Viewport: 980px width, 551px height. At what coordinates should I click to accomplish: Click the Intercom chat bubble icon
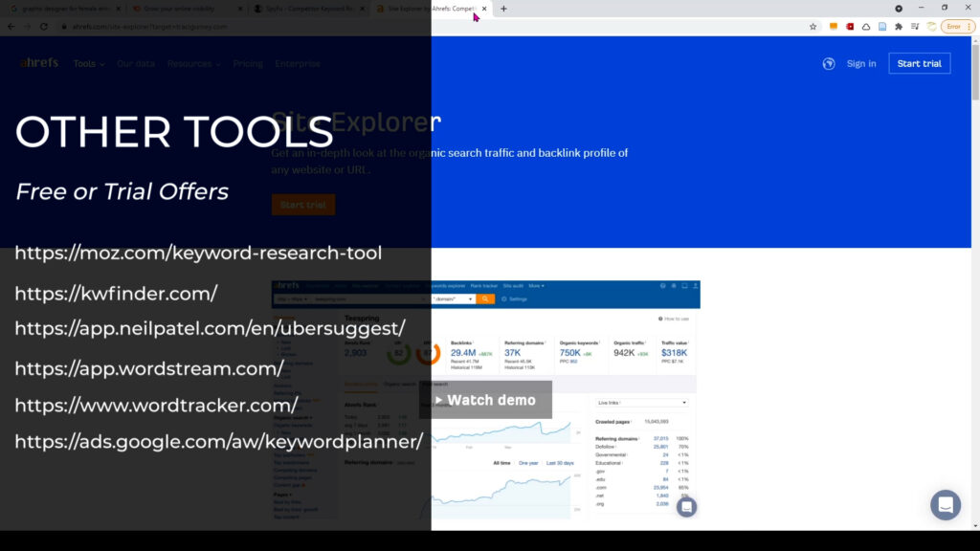click(x=946, y=505)
